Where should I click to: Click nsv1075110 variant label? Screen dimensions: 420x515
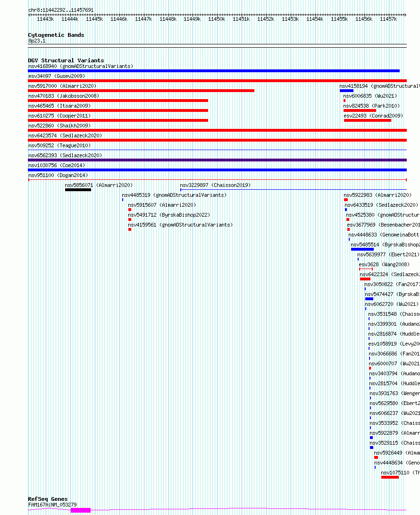click(x=400, y=473)
